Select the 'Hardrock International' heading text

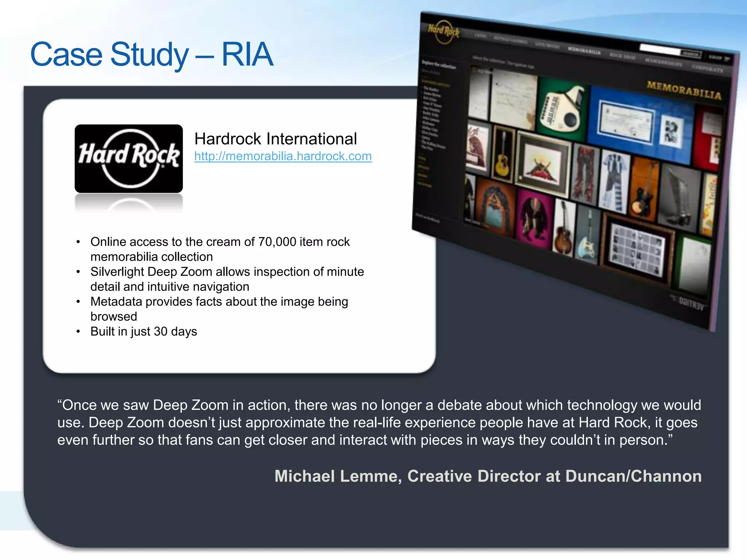tap(275, 139)
